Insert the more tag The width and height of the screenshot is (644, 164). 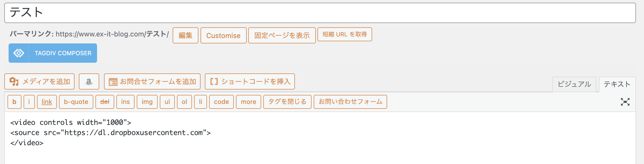coord(249,102)
